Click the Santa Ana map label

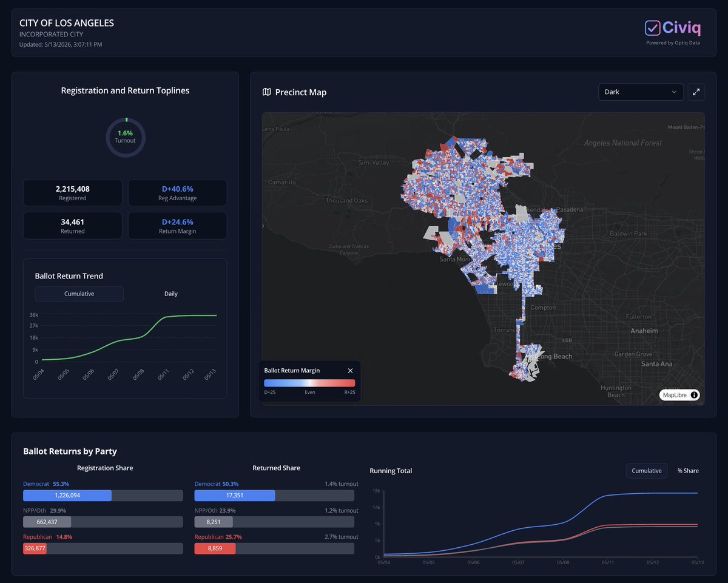click(x=657, y=364)
